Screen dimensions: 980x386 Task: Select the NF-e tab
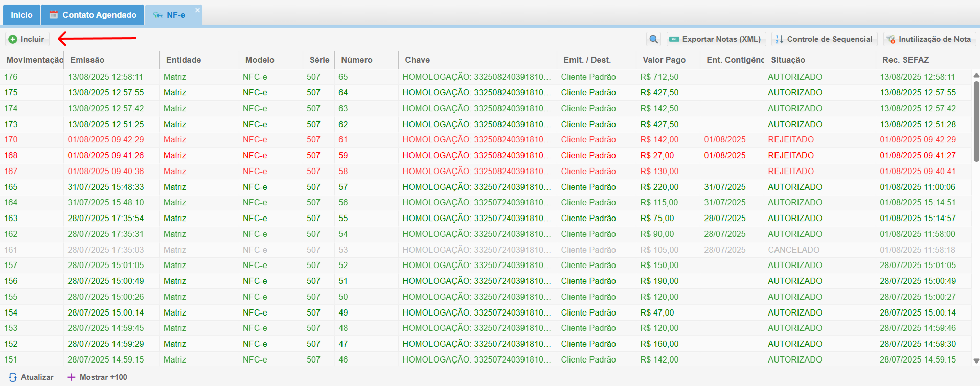pyautogui.click(x=173, y=15)
